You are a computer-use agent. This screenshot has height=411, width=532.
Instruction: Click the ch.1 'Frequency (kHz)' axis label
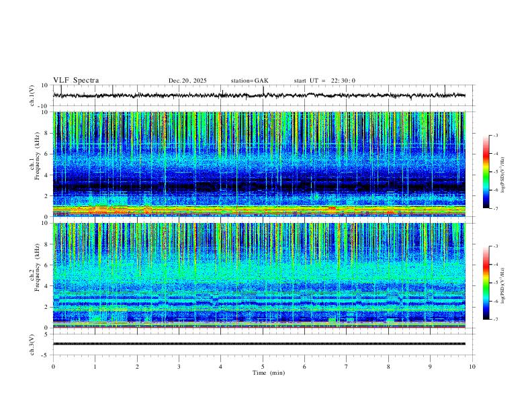tap(37, 156)
